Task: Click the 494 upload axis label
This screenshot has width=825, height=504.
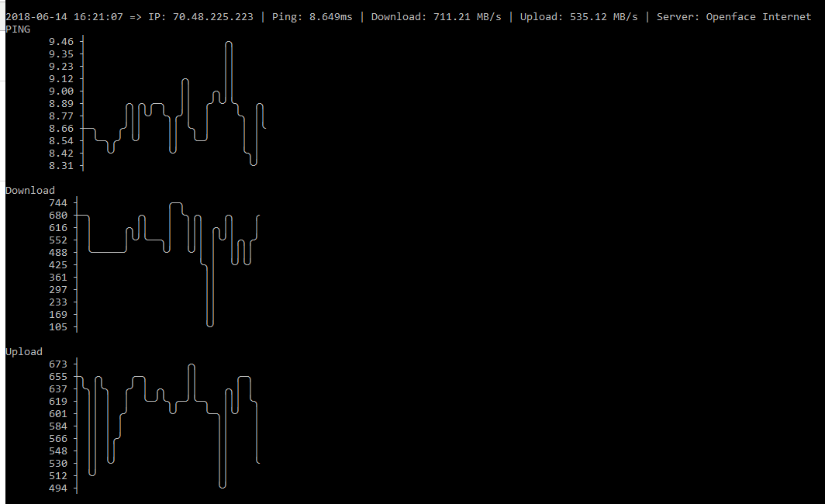Action: (58, 488)
